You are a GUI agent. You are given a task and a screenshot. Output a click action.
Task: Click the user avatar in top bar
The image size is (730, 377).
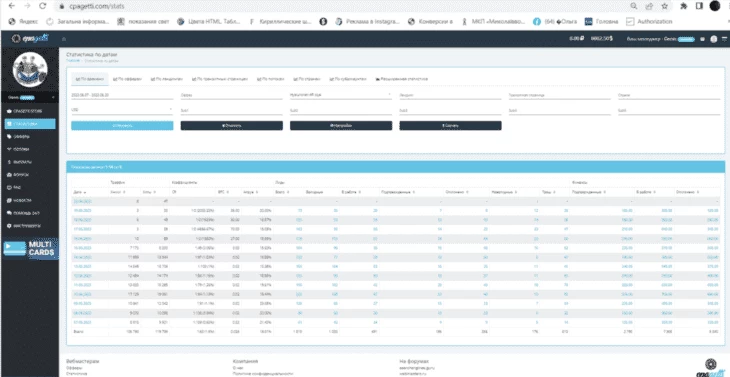click(x=714, y=39)
